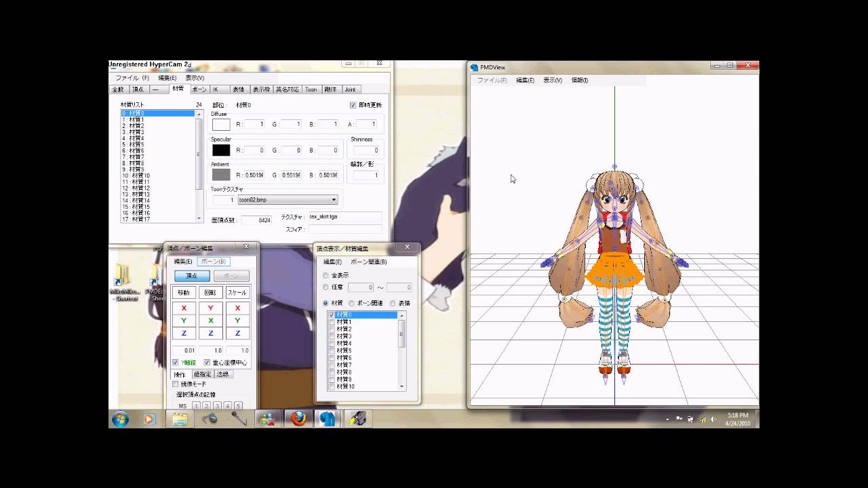
Task: Select the blue Z move axis button
Action: [x=184, y=333]
